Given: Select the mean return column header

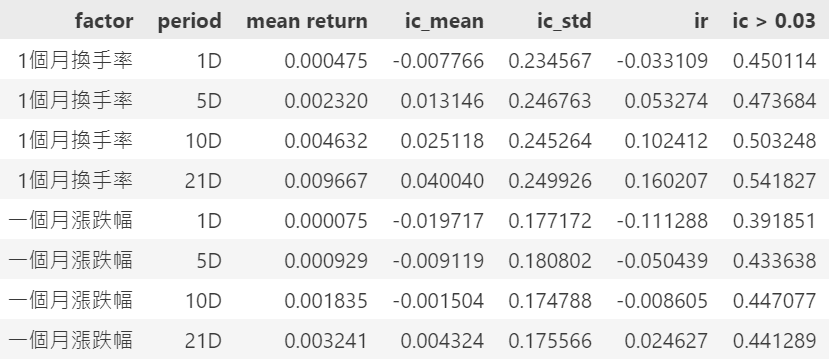Looking at the screenshot, I should pos(307,21).
